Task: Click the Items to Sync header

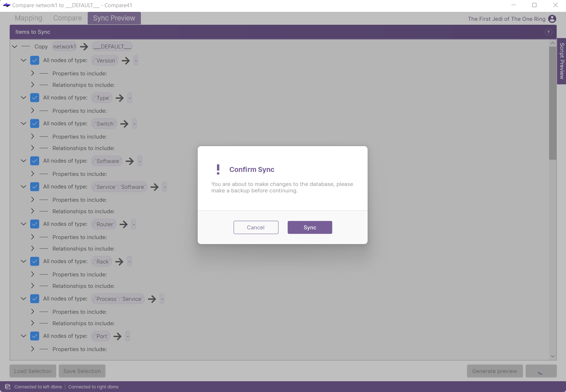Action: click(x=33, y=32)
